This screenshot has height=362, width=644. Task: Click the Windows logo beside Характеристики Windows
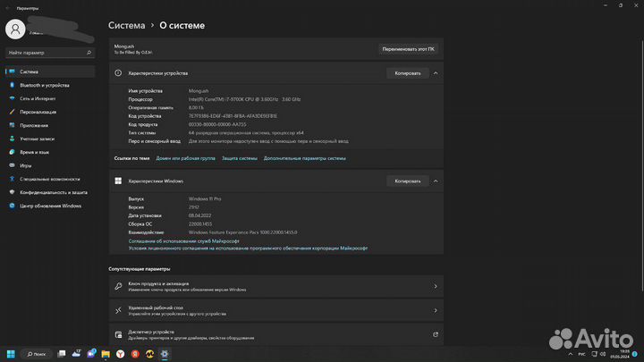[118, 181]
